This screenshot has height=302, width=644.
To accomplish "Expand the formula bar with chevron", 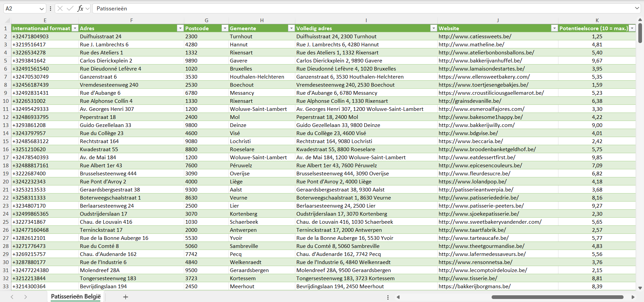I will (637, 8).
